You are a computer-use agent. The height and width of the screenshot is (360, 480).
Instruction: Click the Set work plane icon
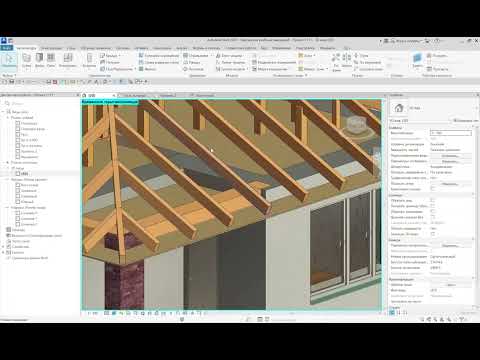click(x=417, y=60)
